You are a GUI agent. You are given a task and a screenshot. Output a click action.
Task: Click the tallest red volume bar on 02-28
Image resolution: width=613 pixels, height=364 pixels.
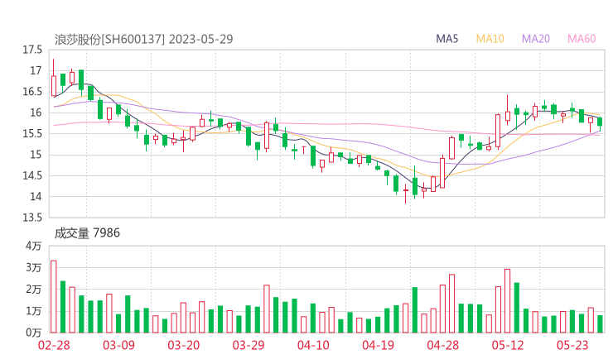coord(54,296)
